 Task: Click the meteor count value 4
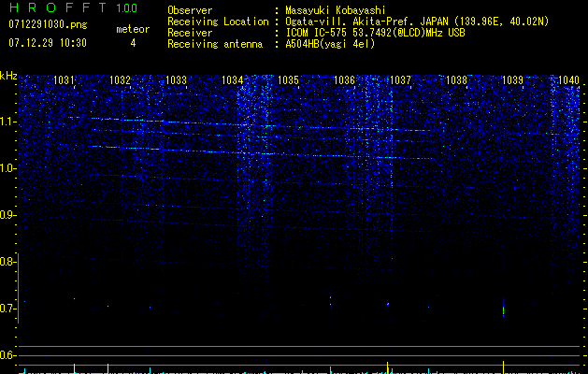pos(132,43)
